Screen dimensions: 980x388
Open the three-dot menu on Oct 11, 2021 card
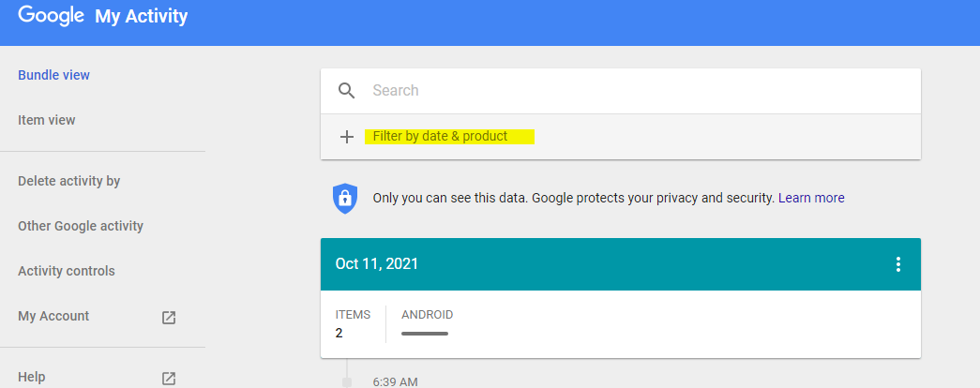[898, 264]
